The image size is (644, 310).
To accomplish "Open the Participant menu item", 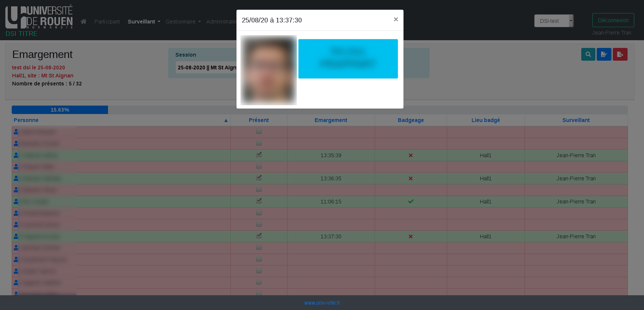I will pos(107,21).
